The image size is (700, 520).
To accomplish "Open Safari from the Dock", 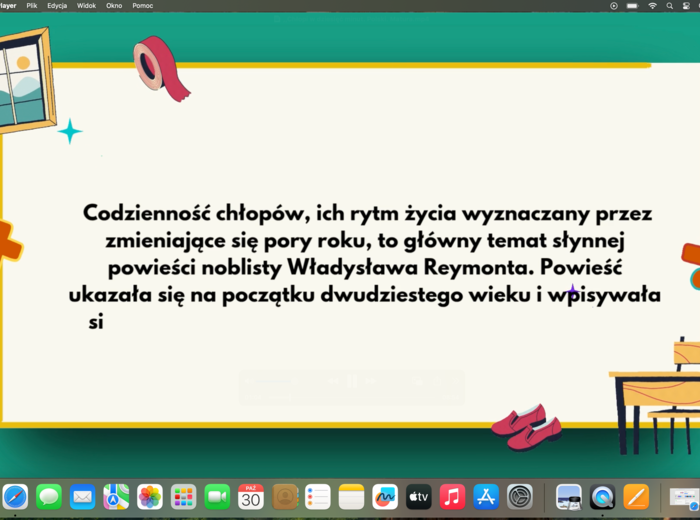I will [15, 496].
